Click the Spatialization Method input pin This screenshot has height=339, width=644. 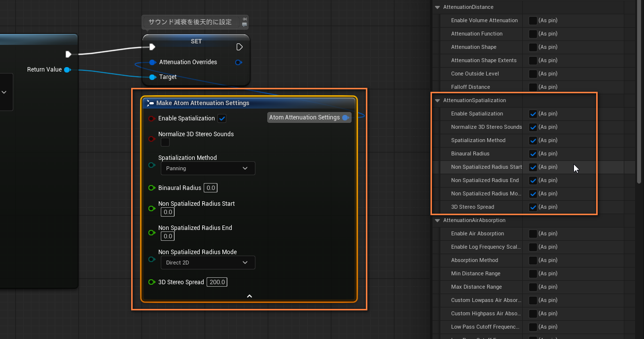[x=152, y=165]
